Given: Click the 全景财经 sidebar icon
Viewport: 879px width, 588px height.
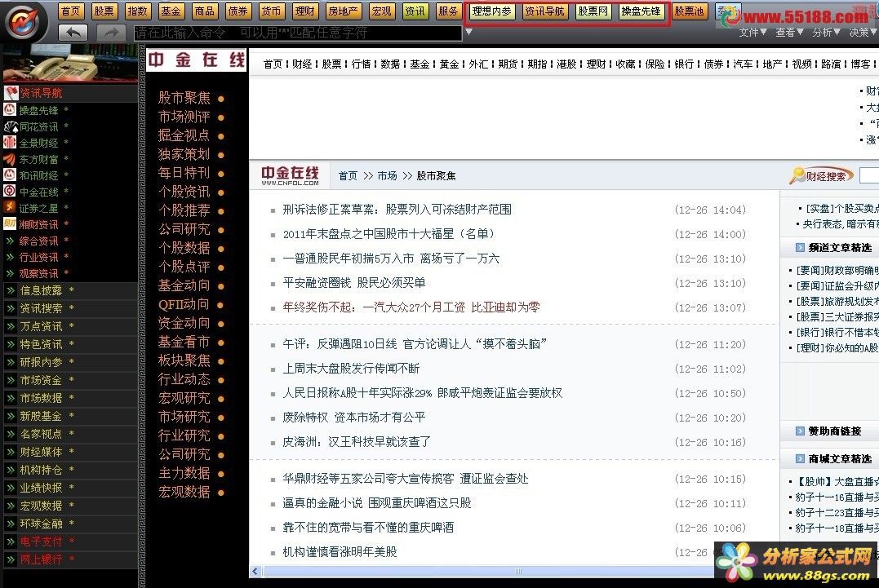Looking at the screenshot, I should point(10,142).
